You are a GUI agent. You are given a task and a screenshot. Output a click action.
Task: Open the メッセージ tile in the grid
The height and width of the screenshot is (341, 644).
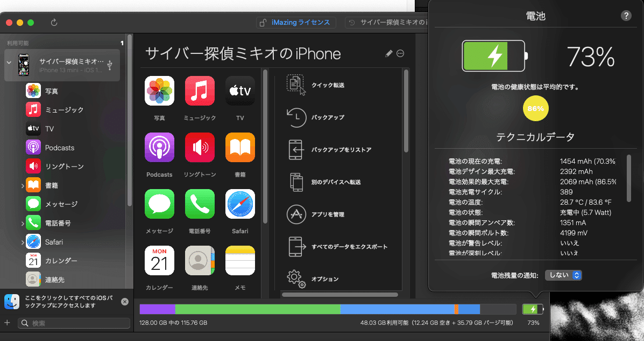159,204
